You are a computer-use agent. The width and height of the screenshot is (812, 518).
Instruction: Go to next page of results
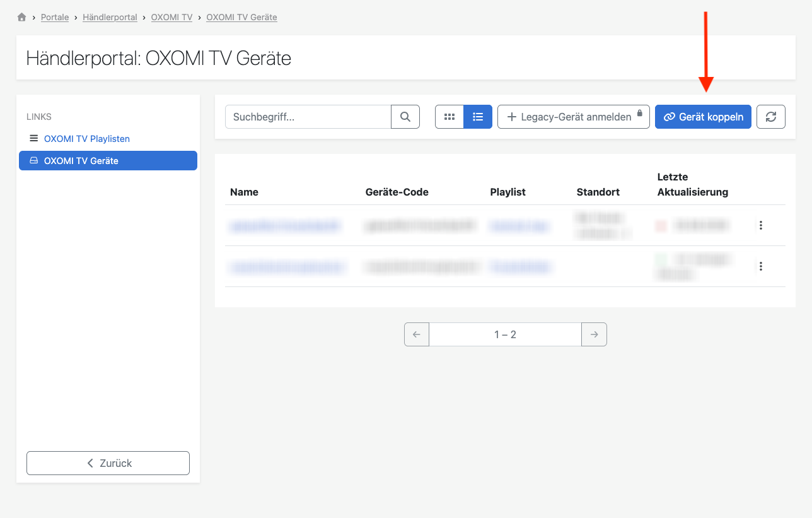click(x=594, y=334)
